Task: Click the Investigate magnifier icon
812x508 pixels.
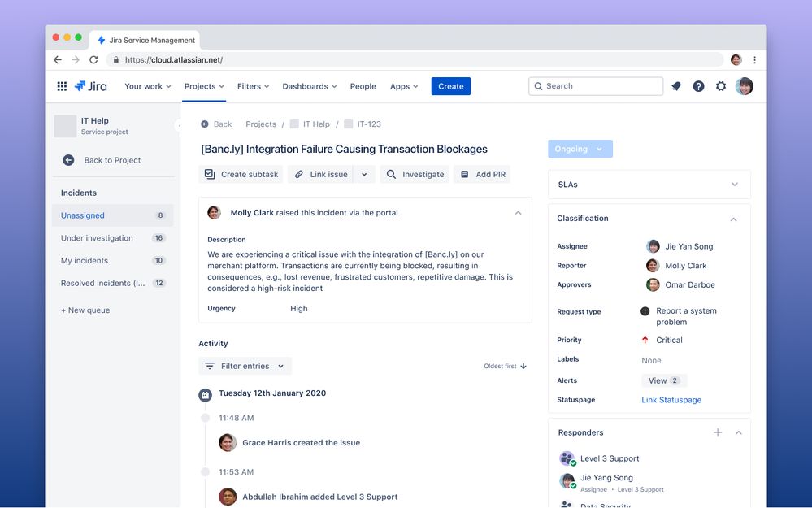Action: [391, 175]
